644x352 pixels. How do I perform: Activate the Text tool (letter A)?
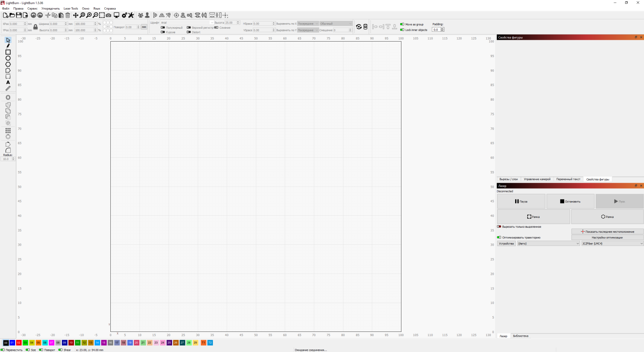(x=8, y=82)
